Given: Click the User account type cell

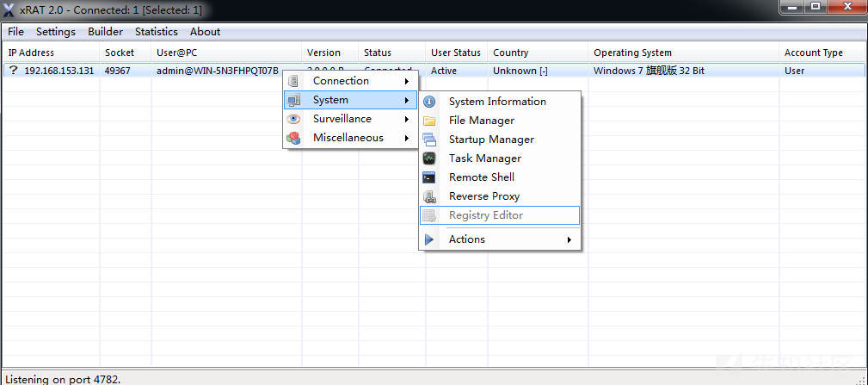Looking at the screenshot, I should [x=794, y=71].
